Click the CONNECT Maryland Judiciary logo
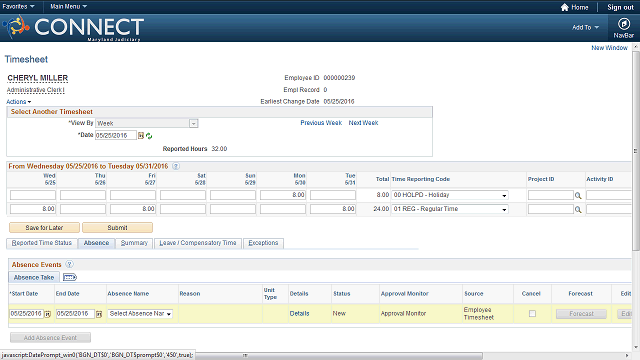The width and height of the screenshot is (640, 360). 73,28
